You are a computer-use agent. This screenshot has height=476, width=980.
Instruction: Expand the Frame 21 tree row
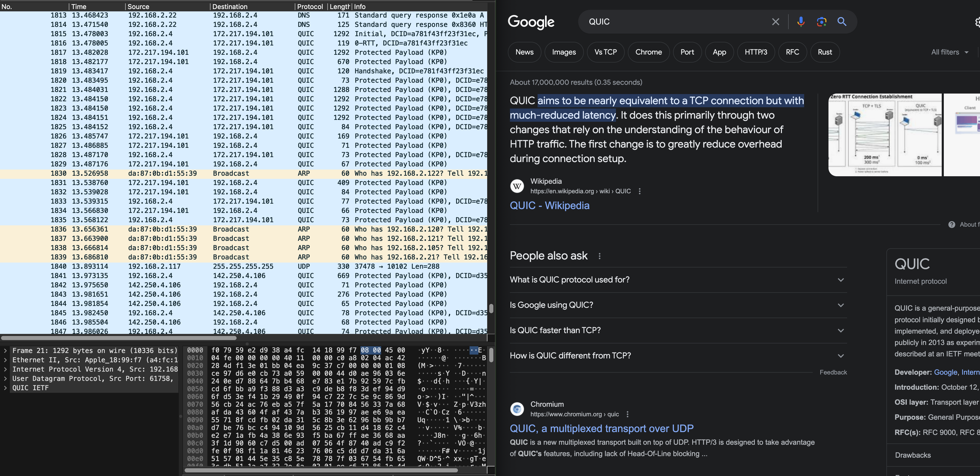click(x=5, y=350)
